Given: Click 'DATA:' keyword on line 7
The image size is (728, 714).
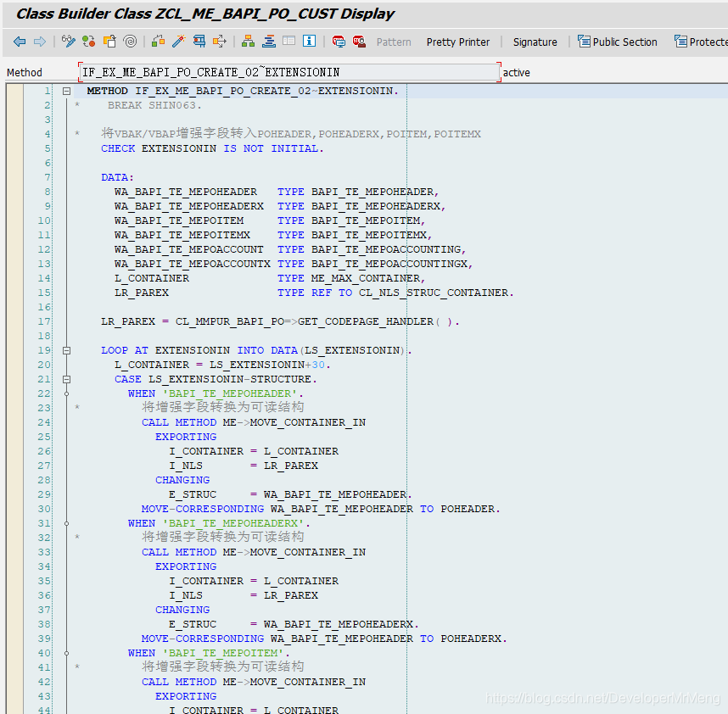Looking at the screenshot, I should pos(117,177).
